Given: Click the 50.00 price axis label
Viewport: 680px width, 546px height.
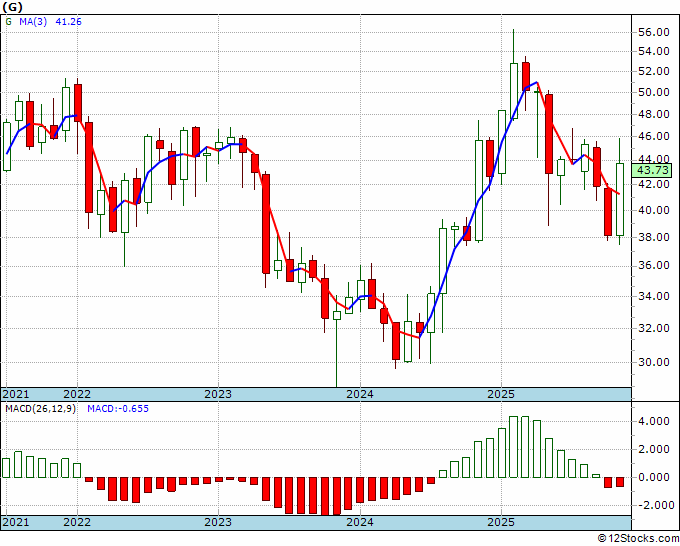Looking at the screenshot, I should [654, 92].
